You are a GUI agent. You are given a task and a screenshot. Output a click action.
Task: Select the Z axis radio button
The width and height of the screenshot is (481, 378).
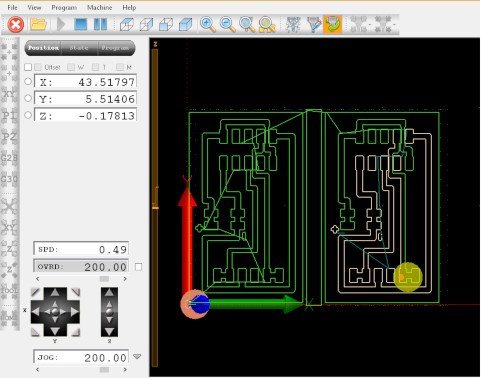(28, 115)
